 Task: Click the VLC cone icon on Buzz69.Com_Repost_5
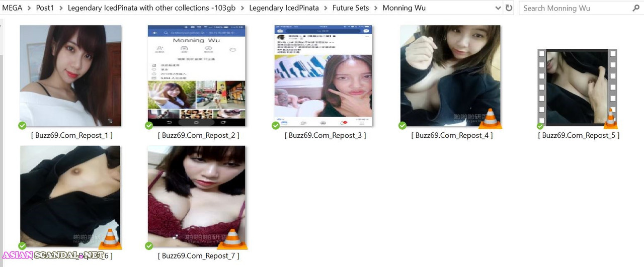610,119
